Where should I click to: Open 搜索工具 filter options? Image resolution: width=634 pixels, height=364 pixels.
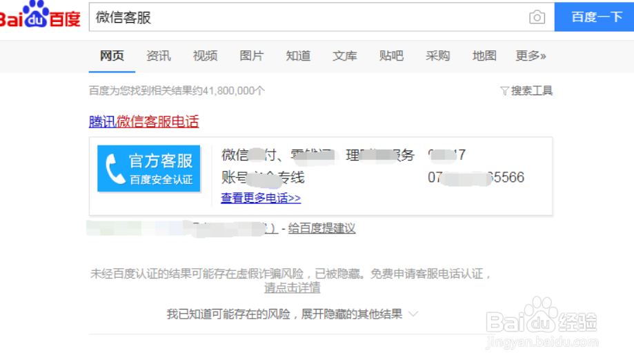(x=526, y=90)
